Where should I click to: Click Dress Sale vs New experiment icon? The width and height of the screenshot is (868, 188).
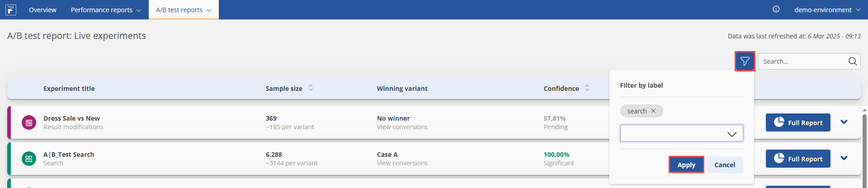pos(29,122)
